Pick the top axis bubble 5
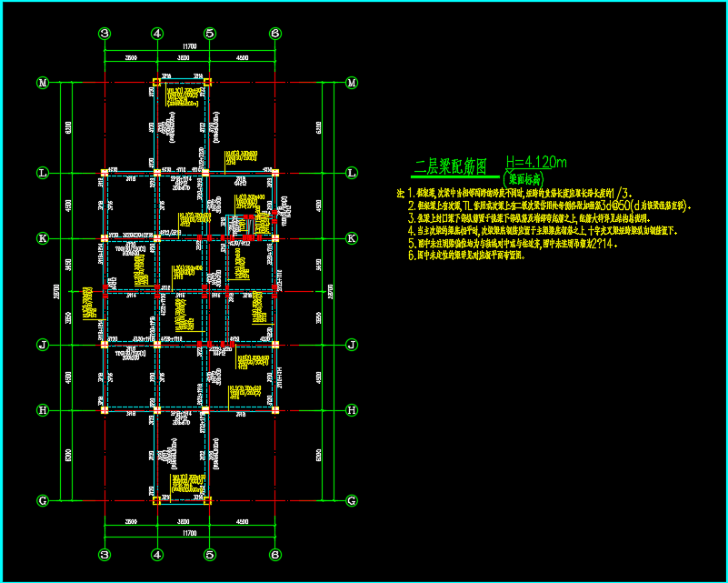 [210, 34]
